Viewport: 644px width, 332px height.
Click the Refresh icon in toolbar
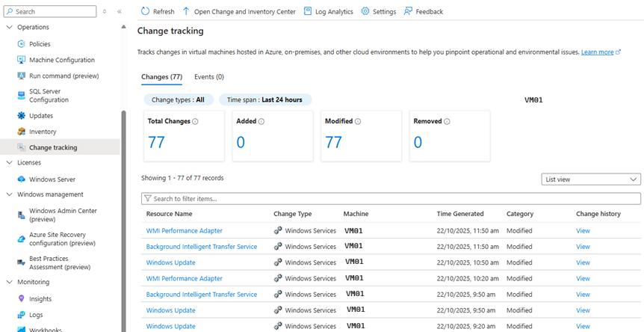145,11
